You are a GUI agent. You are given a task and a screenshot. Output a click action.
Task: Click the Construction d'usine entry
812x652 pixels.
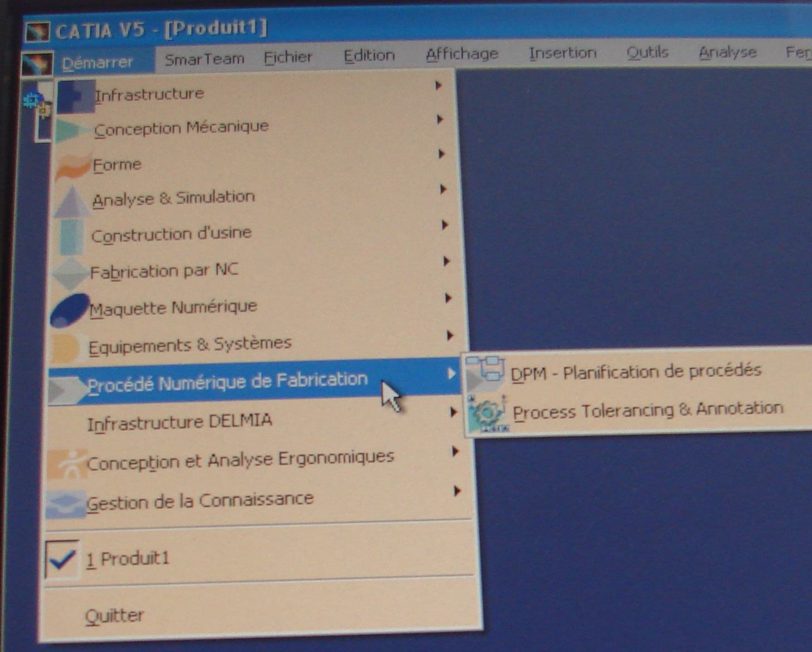(x=172, y=234)
